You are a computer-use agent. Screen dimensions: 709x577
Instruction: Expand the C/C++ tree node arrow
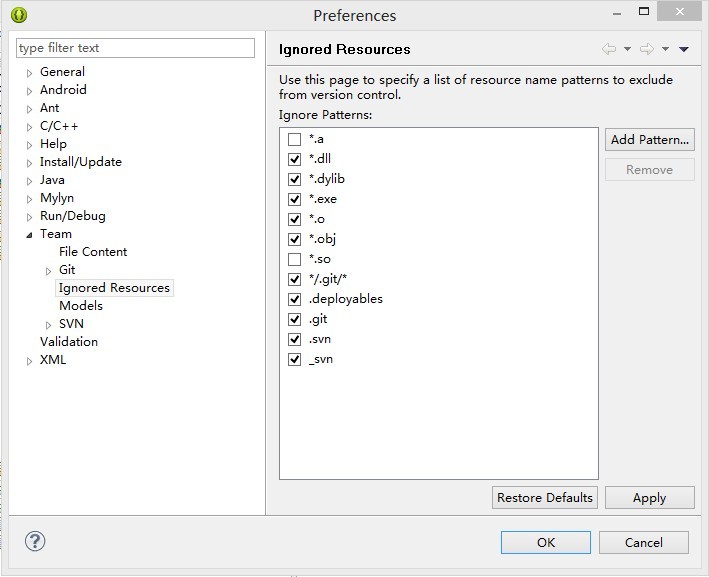coord(29,127)
